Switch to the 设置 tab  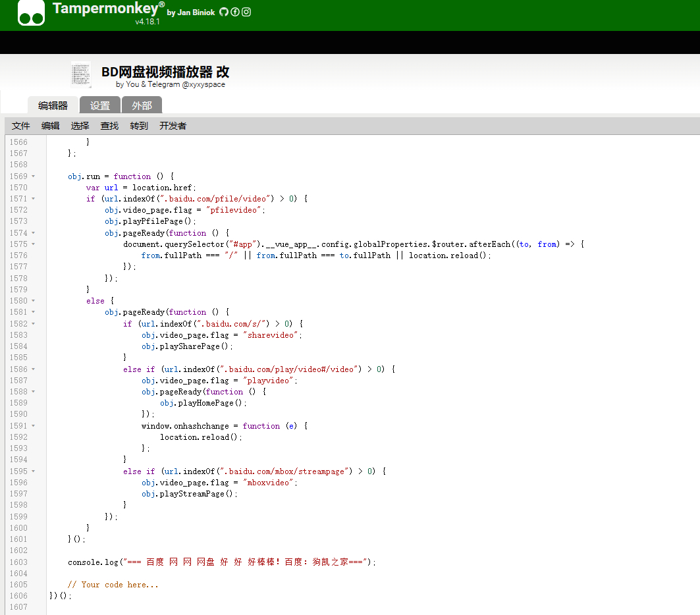coord(100,105)
